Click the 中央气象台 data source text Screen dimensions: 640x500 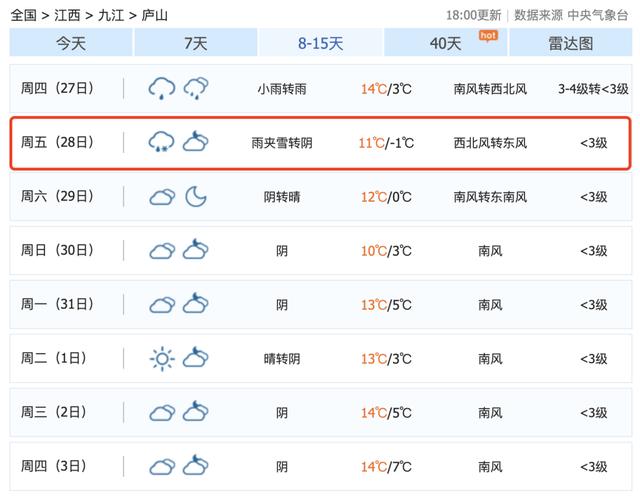pyautogui.click(x=598, y=16)
